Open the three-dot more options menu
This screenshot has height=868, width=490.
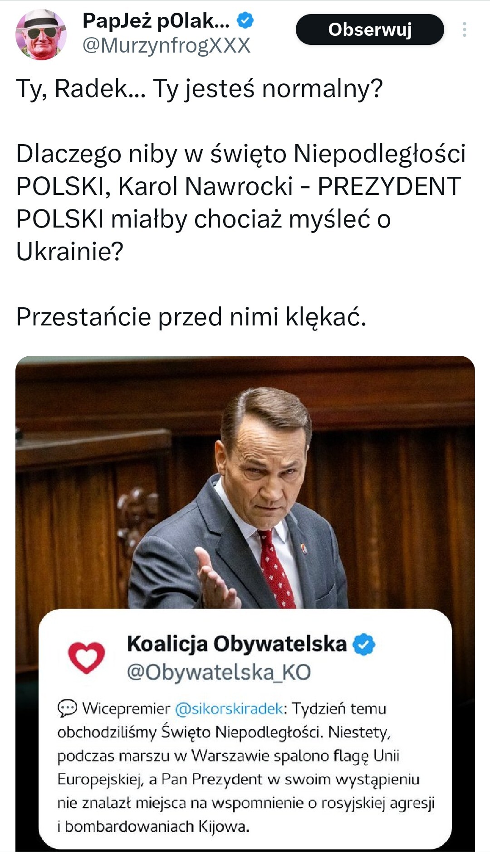(464, 29)
